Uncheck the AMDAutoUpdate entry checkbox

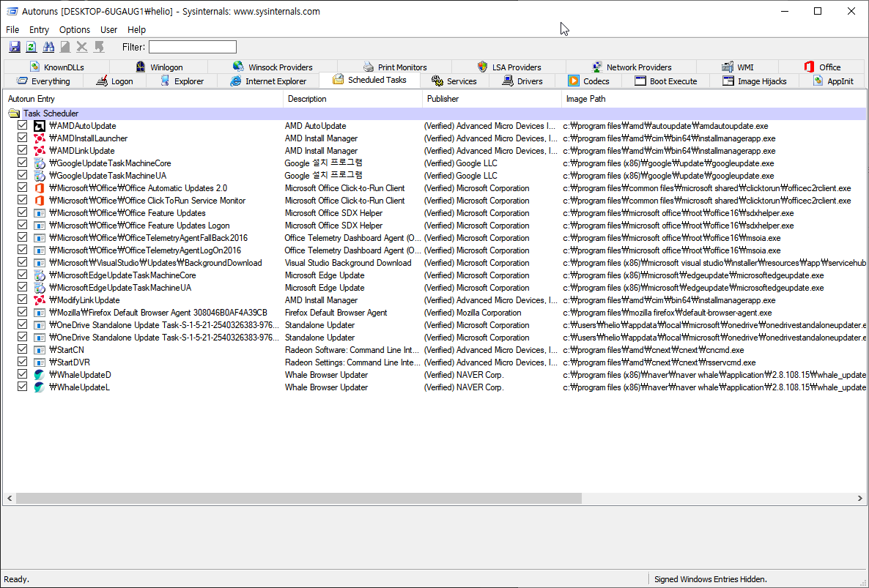click(22, 125)
